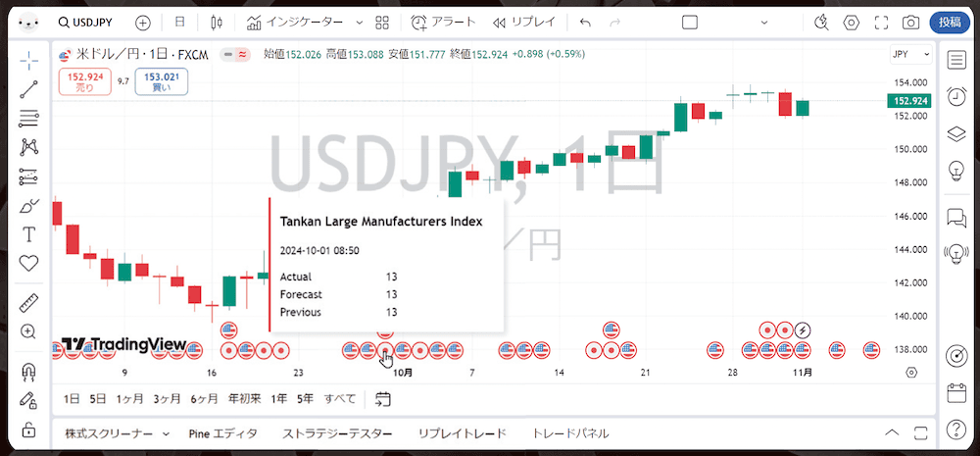Set range to 1年

278,398
